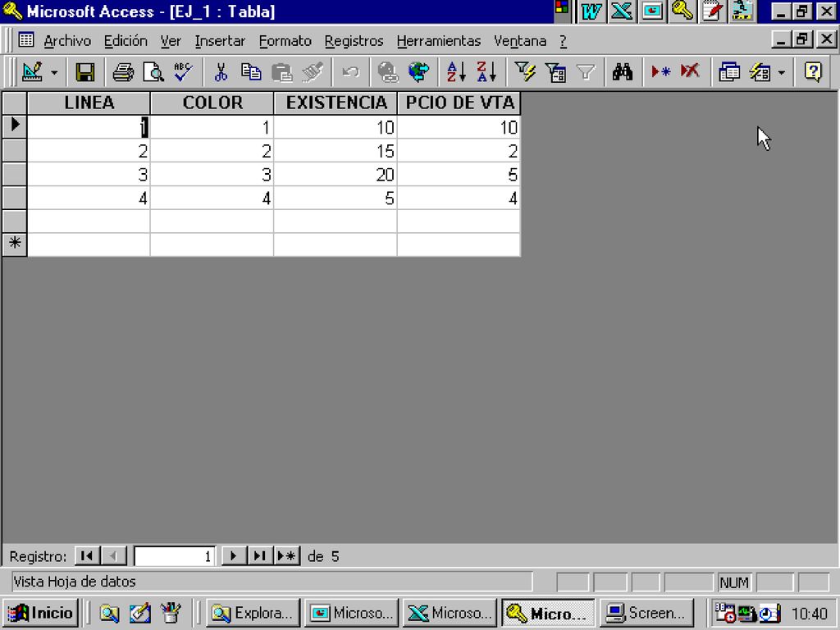Open the Formato menu
The image size is (840, 630).
(285, 41)
